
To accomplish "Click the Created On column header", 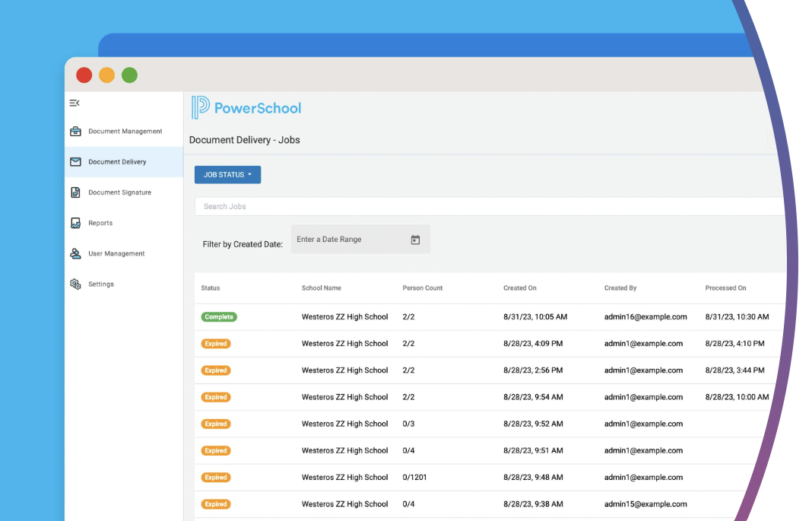I will pyautogui.click(x=519, y=288).
